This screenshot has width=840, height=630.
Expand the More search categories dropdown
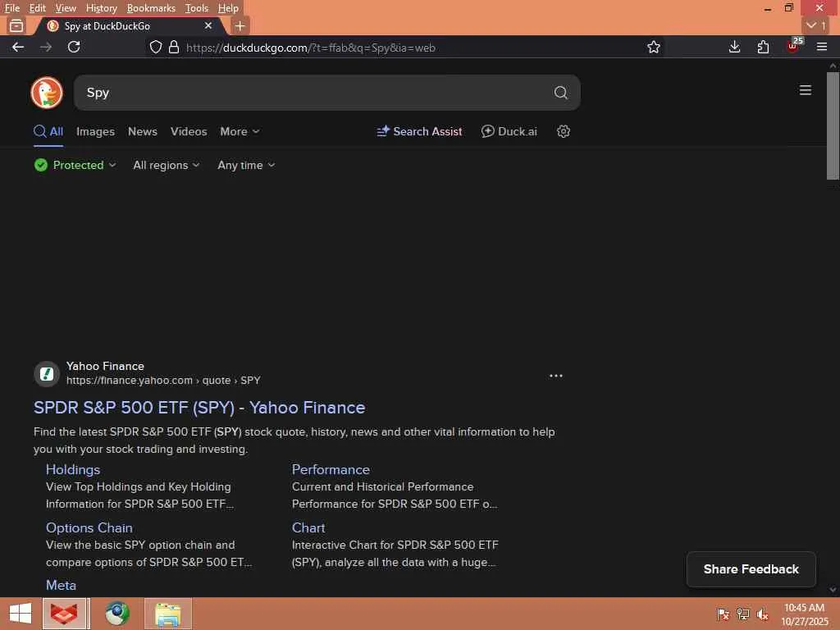[240, 131]
